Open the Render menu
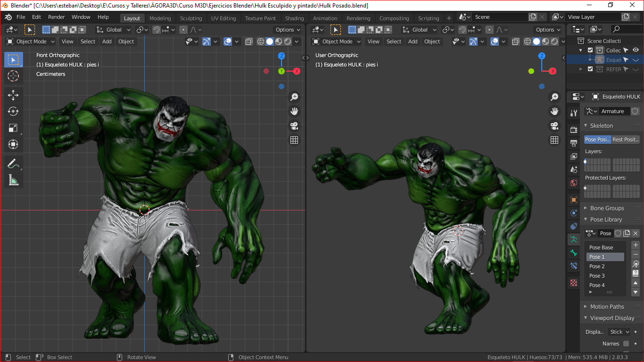The width and height of the screenshot is (644, 362). [56, 16]
